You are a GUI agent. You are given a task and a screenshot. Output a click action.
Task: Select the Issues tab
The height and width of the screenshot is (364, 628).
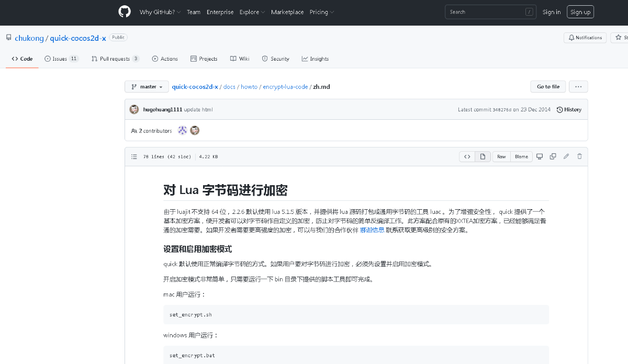(x=62, y=59)
